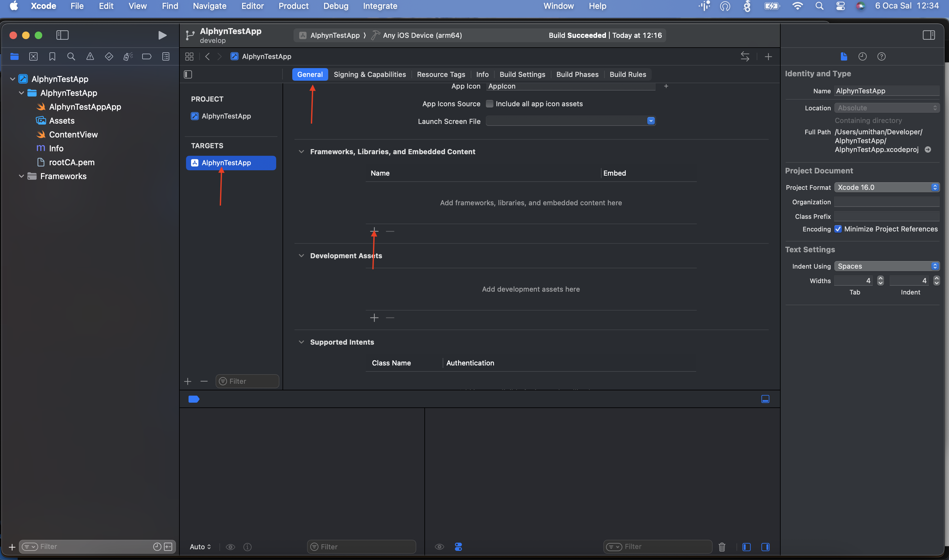Switch to the Build Settings tab

[522, 74]
